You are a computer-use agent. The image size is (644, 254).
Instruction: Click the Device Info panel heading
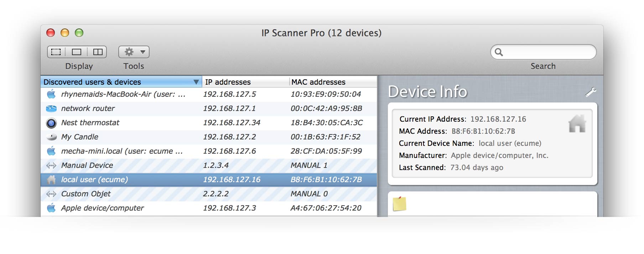(x=427, y=92)
